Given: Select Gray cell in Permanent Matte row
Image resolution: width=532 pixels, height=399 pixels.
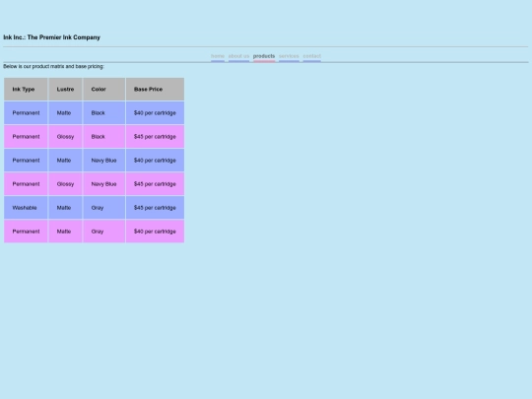Looking at the screenshot, I should (x=103, y=232).
